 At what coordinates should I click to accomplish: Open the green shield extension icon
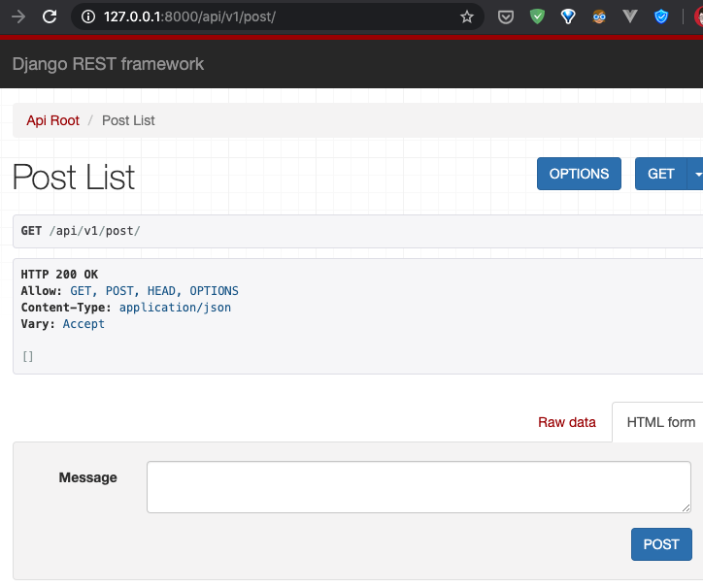pos(537,16)
